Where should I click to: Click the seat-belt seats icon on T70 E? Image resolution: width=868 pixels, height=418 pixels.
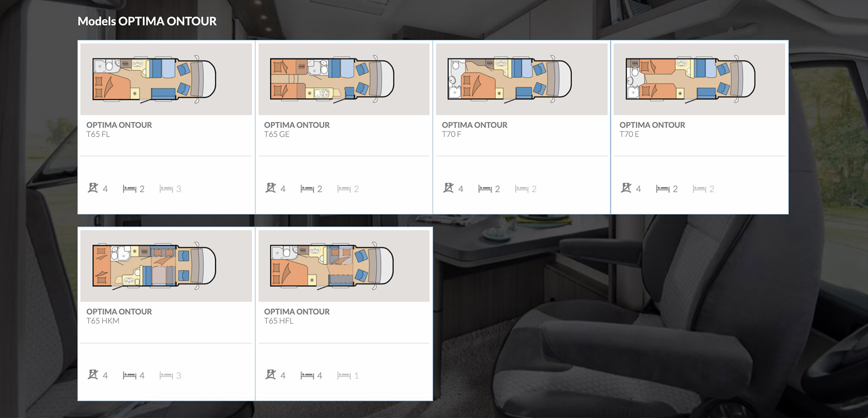pos(626,188)
